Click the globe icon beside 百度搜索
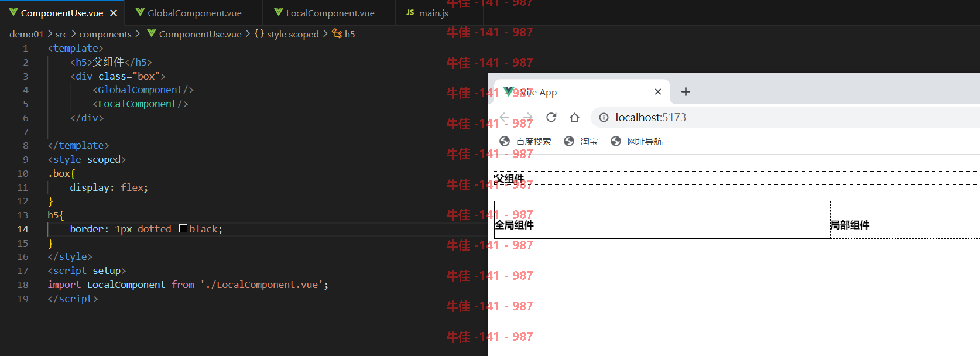The width and height of the screenshot is (980, 356). pos(505,141)
